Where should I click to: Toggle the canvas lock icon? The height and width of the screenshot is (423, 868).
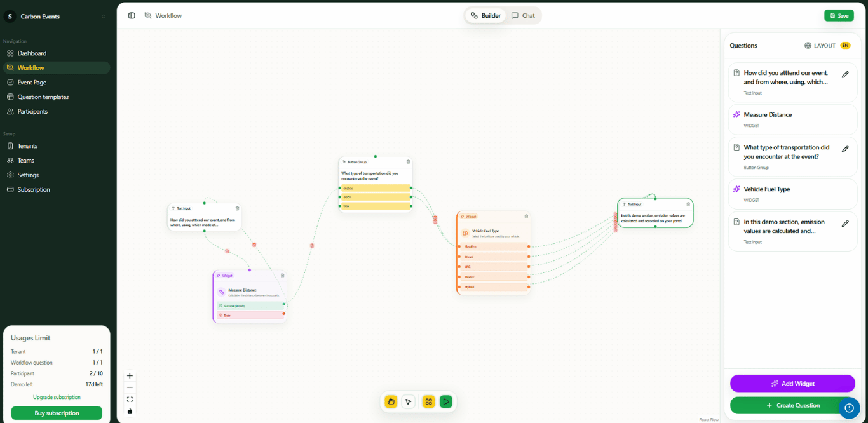pos(130,412)
